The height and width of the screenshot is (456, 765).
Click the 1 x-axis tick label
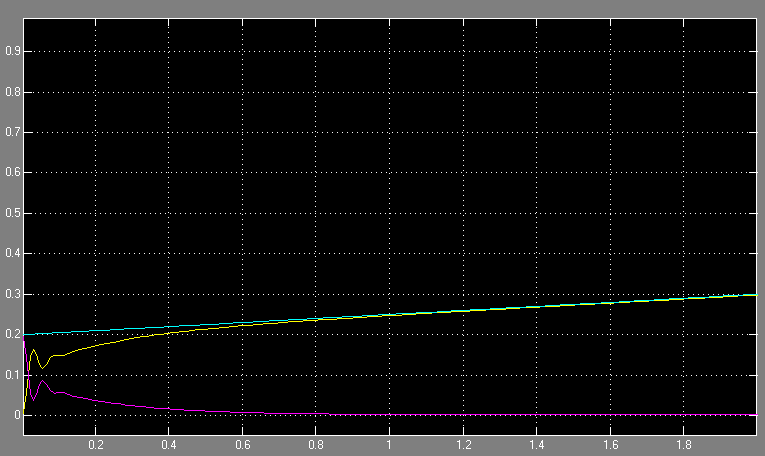coord(389,445)
